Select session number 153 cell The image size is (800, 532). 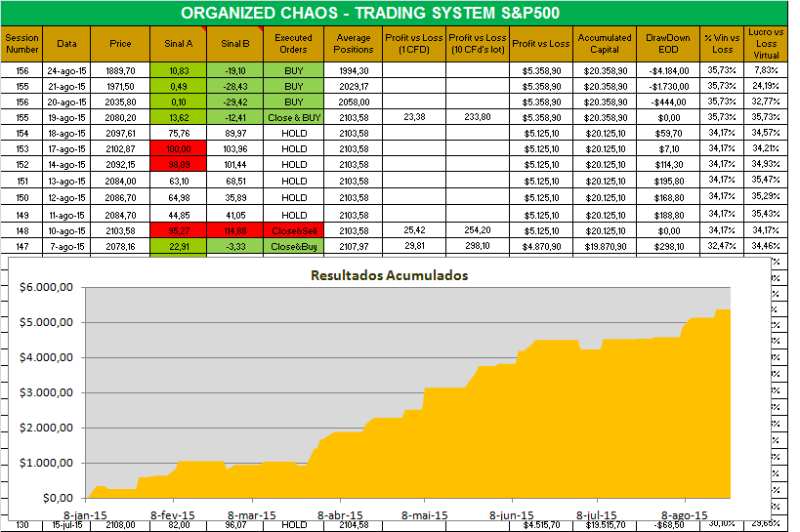[x=21, y=149]
